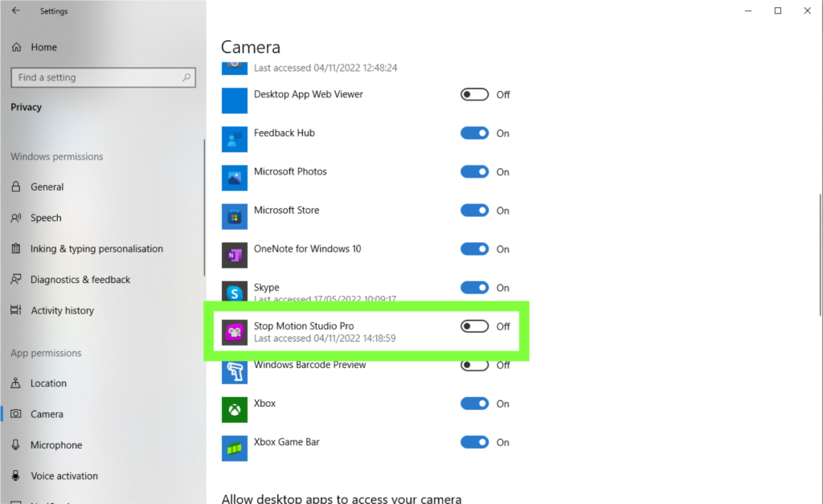Click the Xbox Game Bar icon
The width and height of the screenshot is (823, 504).
click(234, 449)
